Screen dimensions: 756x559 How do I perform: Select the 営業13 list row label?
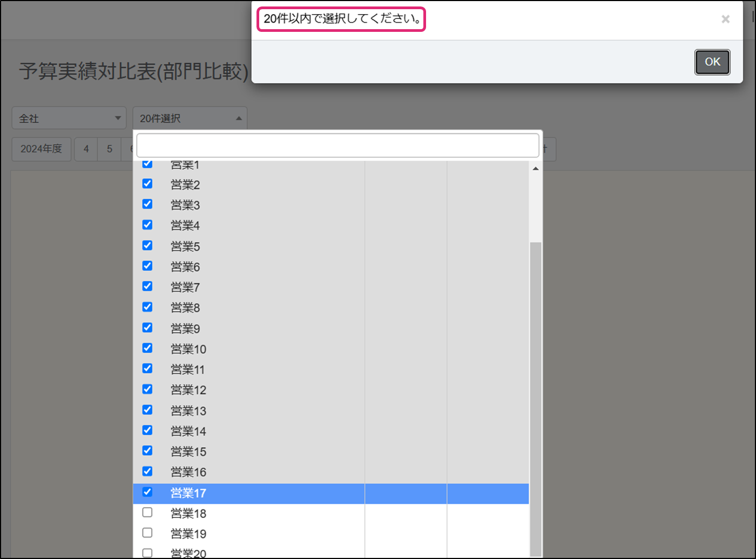(x=188, y=410)
